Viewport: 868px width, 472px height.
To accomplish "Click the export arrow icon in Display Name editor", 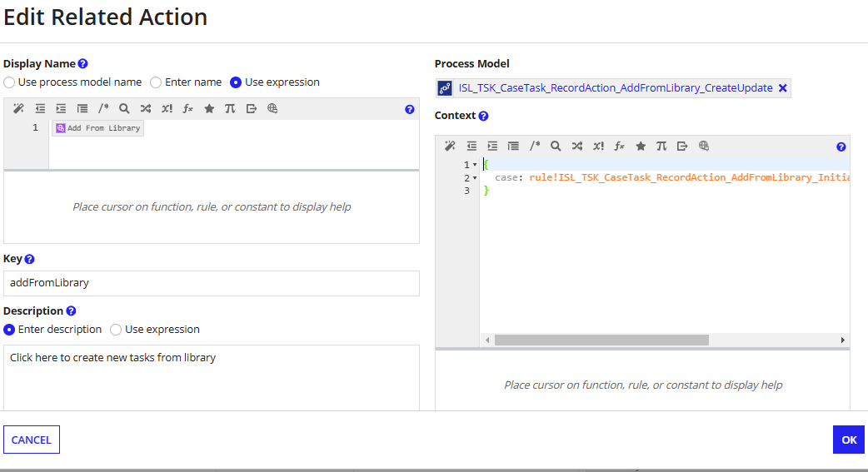I will pyautogui.click(x=252, y=108).
